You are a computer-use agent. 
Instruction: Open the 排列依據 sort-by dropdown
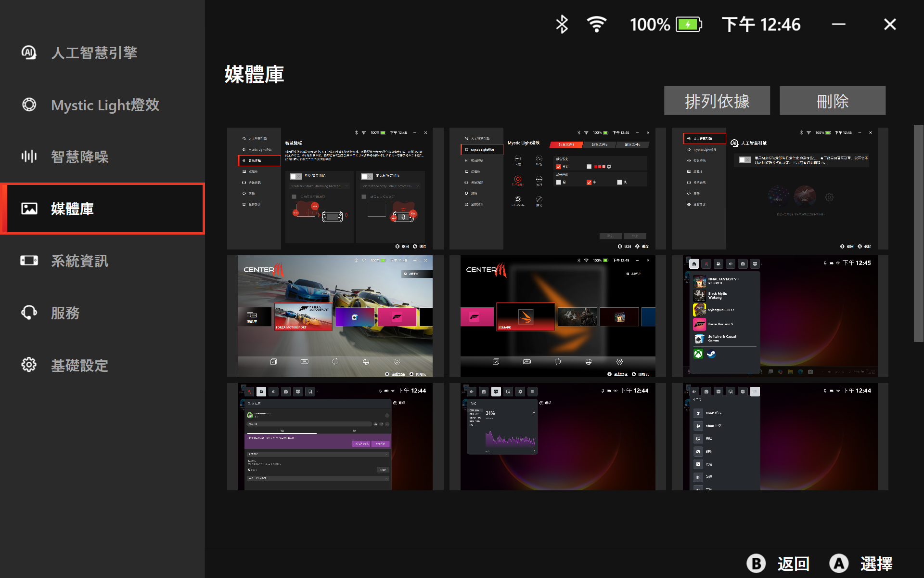[x=717, y=101]
